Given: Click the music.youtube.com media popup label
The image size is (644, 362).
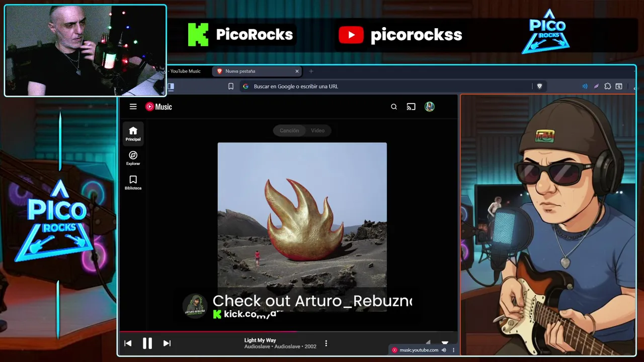Looking at the screenshot, I should pos(419,350).
